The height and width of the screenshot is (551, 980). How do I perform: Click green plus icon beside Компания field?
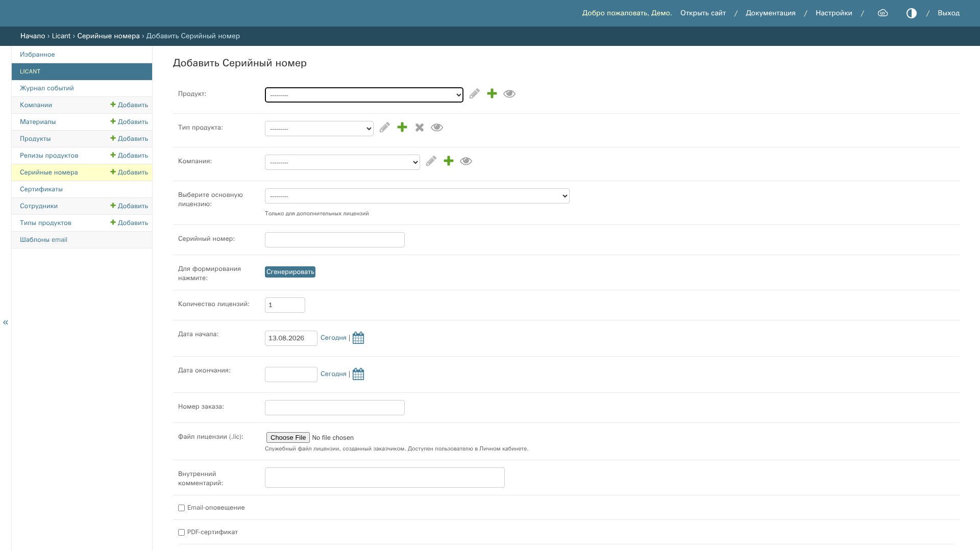click(449, 161)
